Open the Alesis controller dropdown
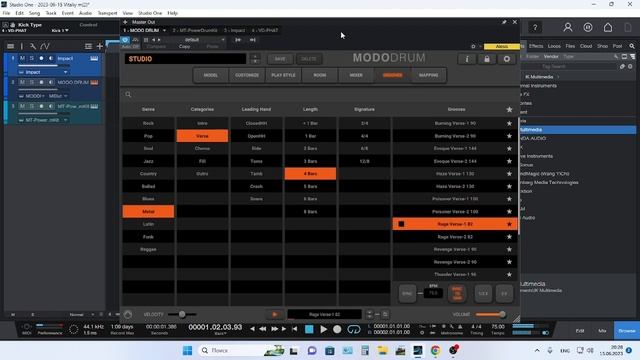The image size is (640, 360). [x=502, y=47]
